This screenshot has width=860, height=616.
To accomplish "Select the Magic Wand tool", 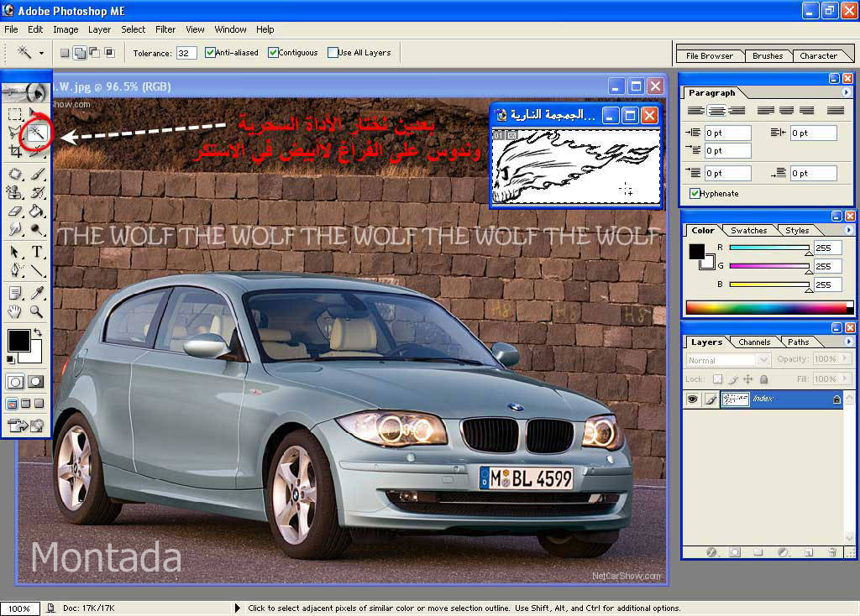I will point(37,132).
